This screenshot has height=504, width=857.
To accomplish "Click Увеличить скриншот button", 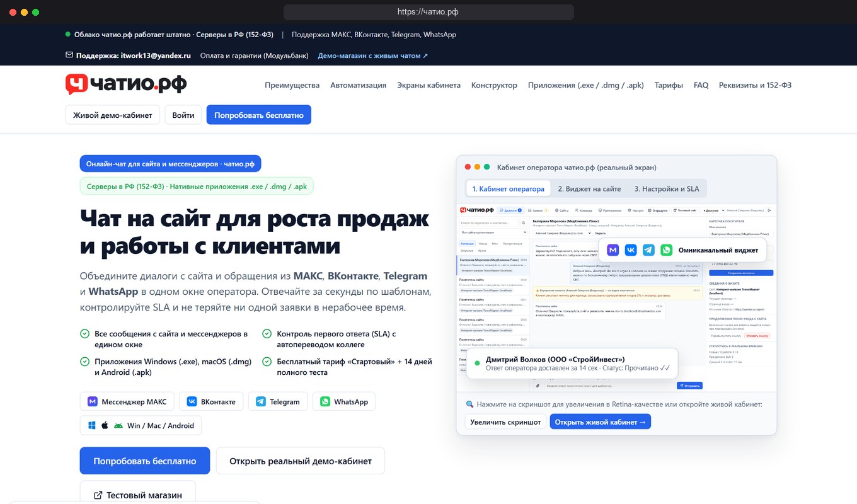I will point(505,422).
